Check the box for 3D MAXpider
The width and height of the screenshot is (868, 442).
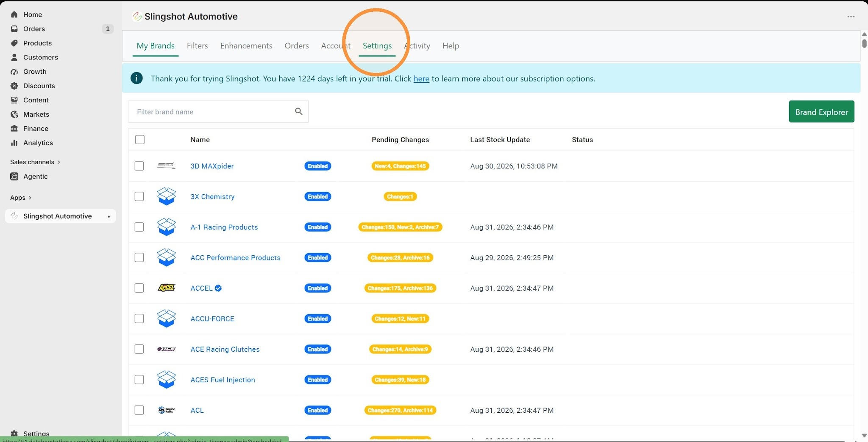point(139,166)
